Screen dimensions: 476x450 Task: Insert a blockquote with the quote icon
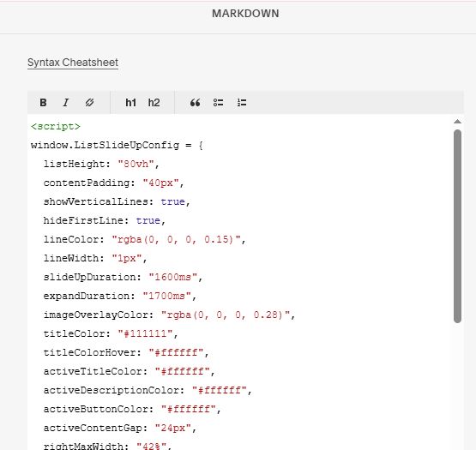[195, 103]
